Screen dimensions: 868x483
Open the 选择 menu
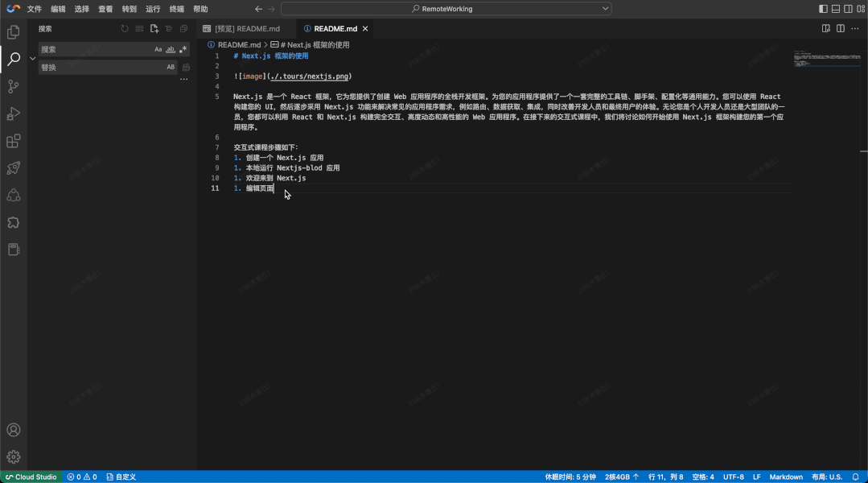coord(82,9)
